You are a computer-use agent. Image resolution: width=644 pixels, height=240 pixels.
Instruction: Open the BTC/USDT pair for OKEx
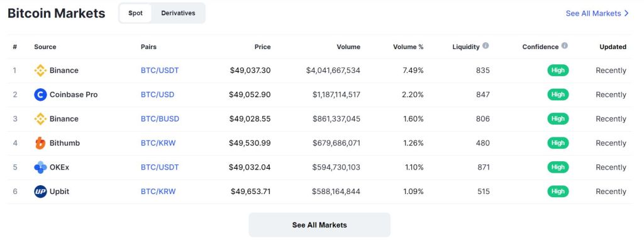[x=160, y=168]
